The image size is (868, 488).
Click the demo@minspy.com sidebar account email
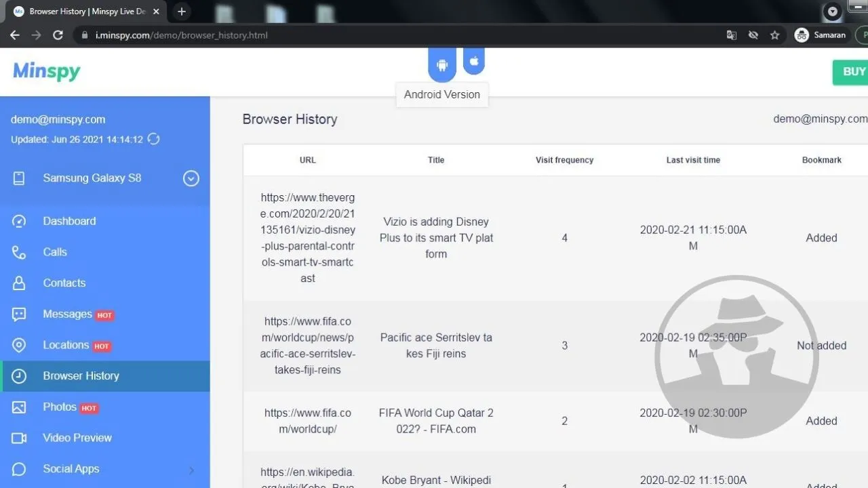[x=58, y=119]
